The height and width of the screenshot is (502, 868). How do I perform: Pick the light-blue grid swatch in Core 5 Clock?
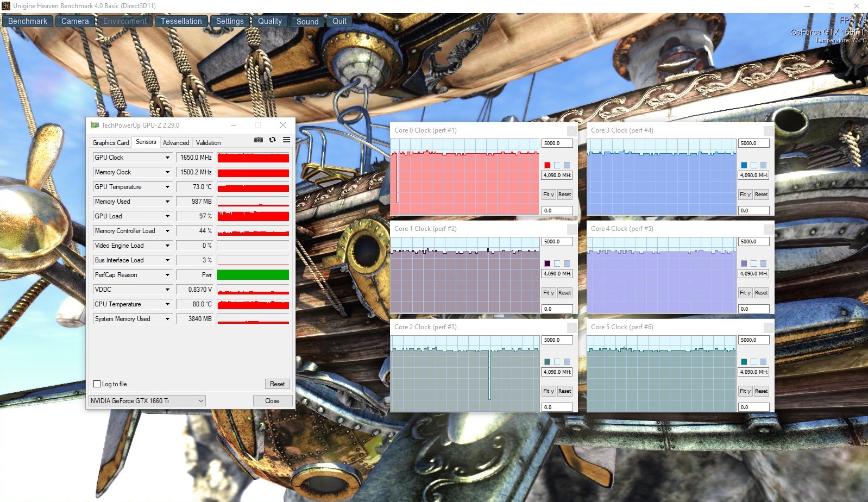(763, 362)
